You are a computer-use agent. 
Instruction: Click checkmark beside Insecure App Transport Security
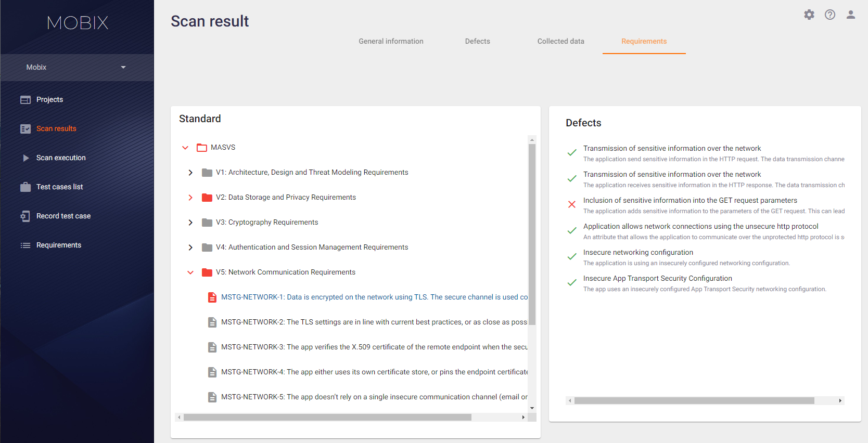tap(572, 282)
